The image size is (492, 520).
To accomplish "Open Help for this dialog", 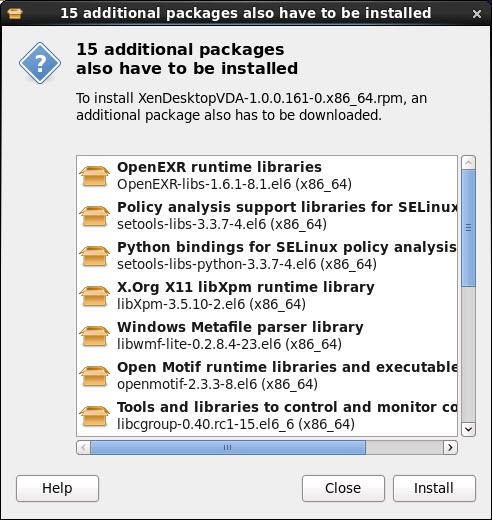I will coord(57,488).
